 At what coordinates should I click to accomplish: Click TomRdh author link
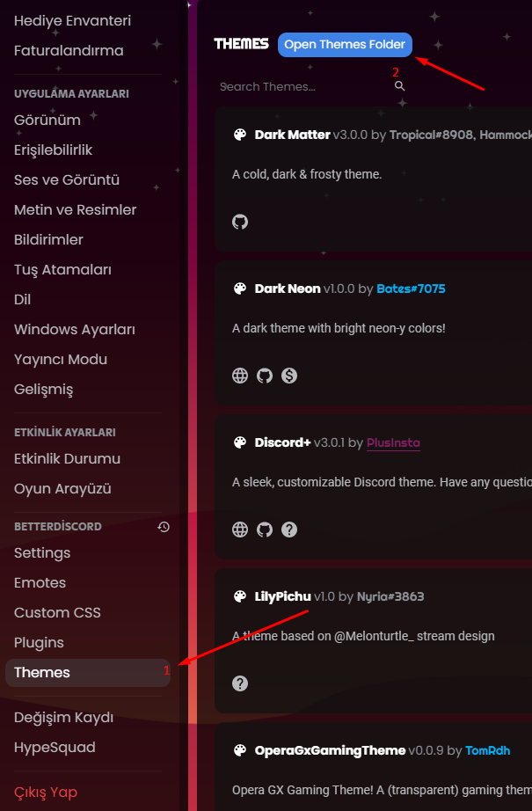coord(487,750)
